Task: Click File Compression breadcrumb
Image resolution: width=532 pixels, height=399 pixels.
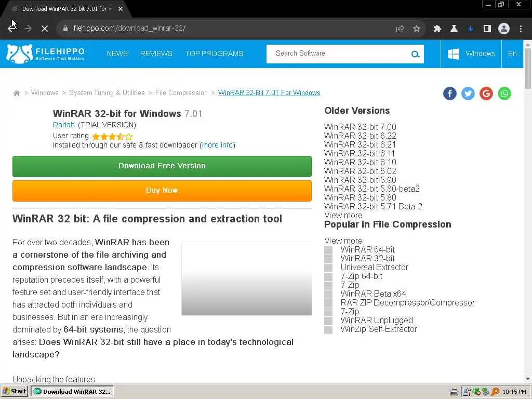Action: (181, 93)
